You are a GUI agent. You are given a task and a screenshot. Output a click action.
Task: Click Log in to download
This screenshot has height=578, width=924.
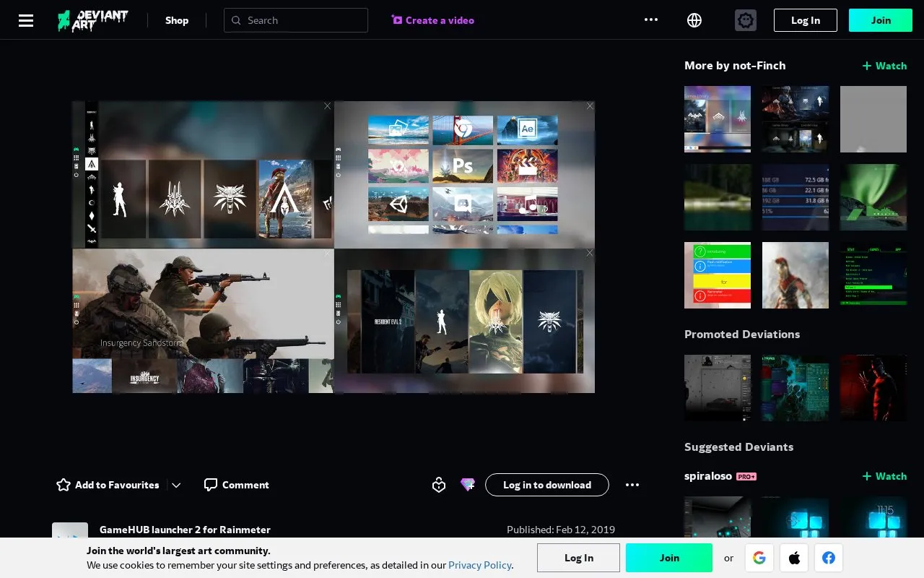click(547, 485)
